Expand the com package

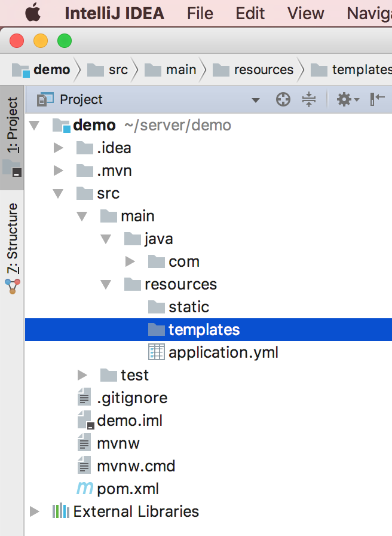pyautogui.click(x=130, y=261)
